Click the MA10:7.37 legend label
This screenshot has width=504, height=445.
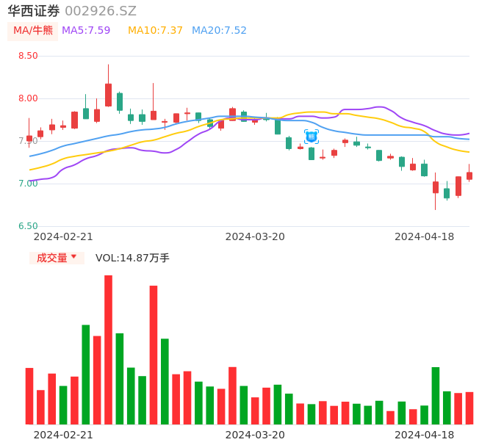155,31
